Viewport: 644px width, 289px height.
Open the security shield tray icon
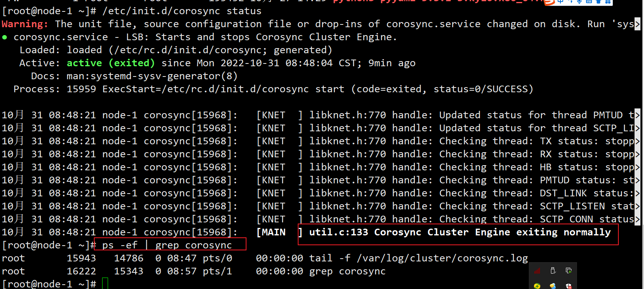[x=569, y=286]
